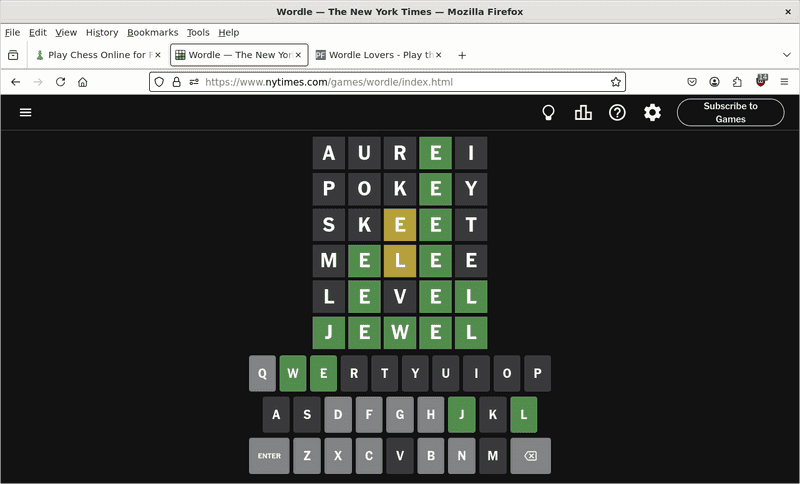Open Wordle settings gear
The width and height of the screenshot is (800, 484).
pyautogui.click(x=652, y=113)
